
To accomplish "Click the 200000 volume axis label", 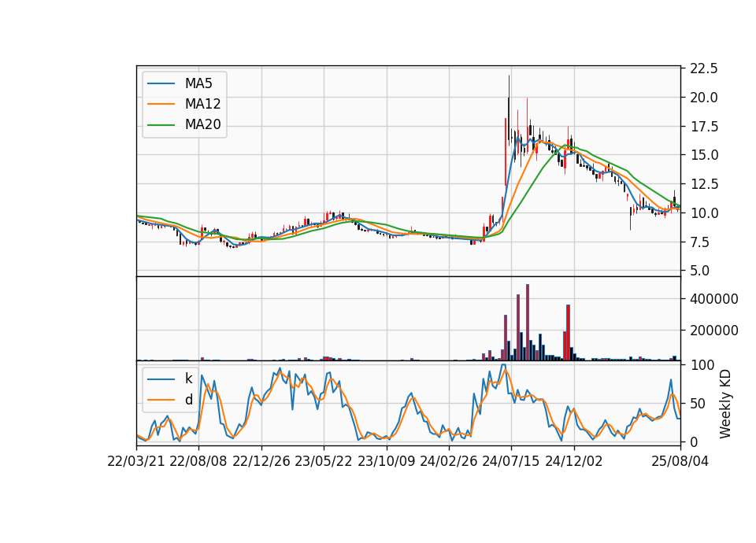I will coord(713,331).
